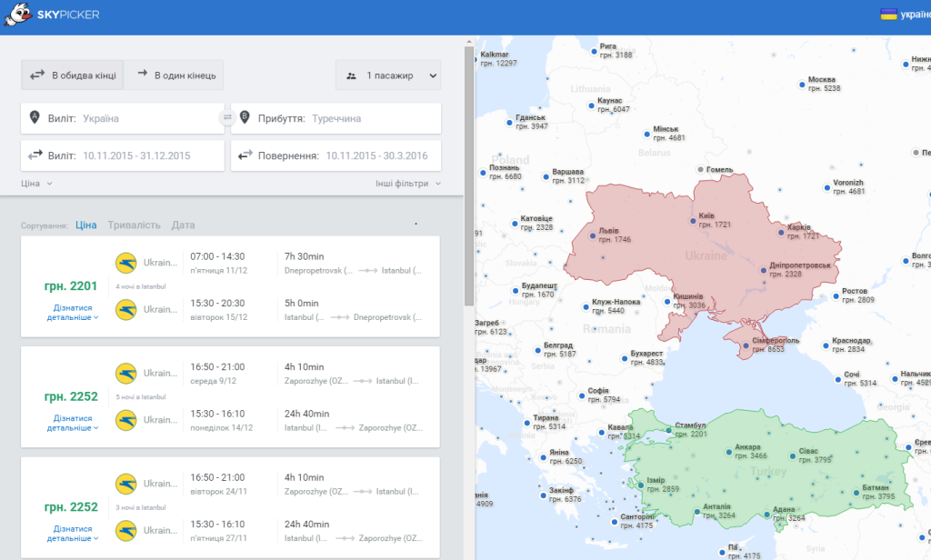This screenshot has height=560, width=931.
Task: Click the departure pin A icon
Action: 35,117
